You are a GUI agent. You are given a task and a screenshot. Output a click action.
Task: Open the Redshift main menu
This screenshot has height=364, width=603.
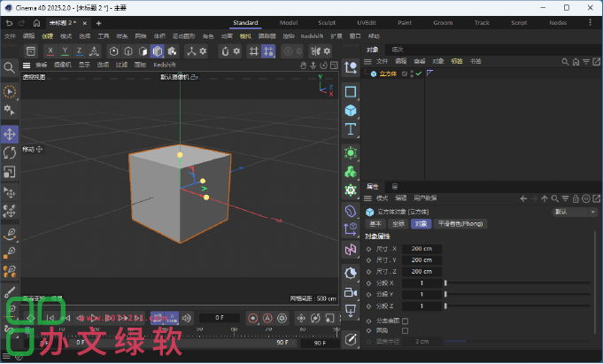pyautogui.click(x=312, y=36)
